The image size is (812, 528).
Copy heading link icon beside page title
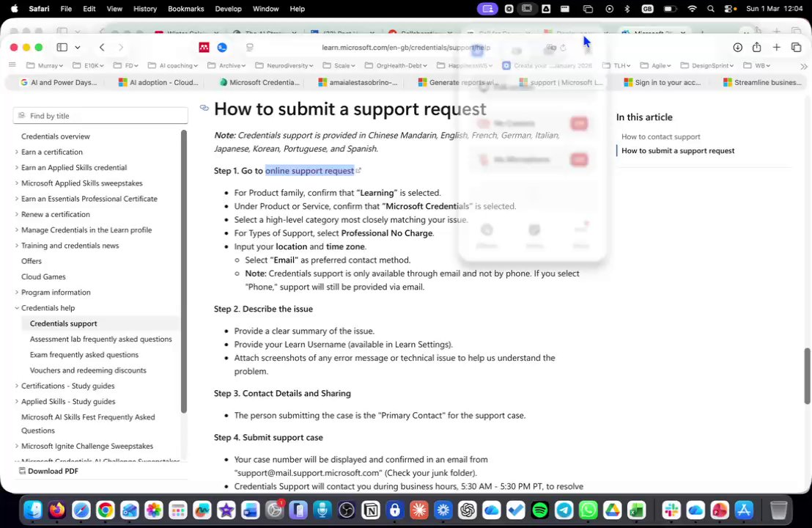coord(204,108)
